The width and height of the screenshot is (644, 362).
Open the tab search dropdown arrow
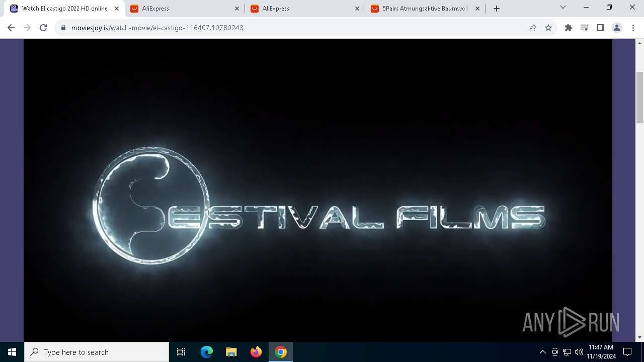(563, 8)
